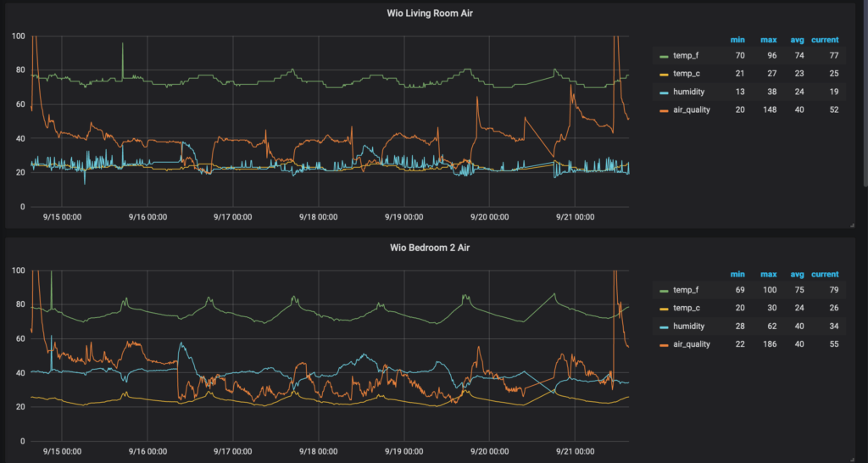Open the Wio Living Room Air panel title menu
The width and height of the screenshot is (868, 463).
click(x=433, y=11)
